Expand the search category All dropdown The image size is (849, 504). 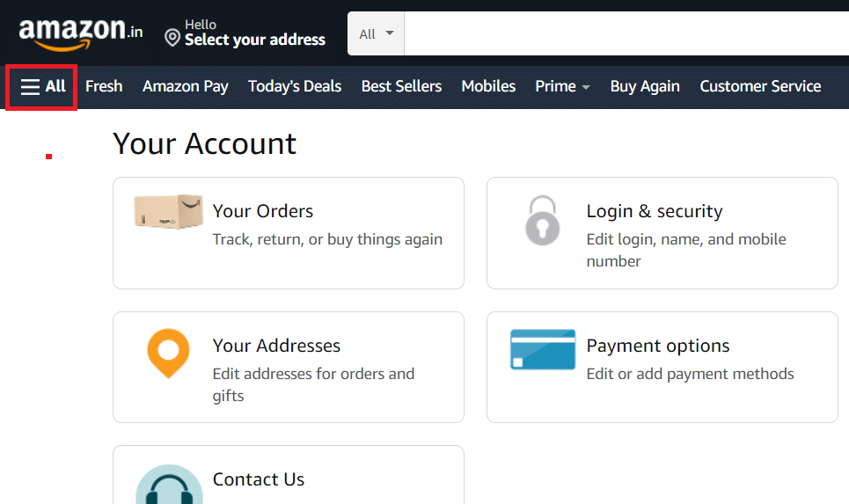point(376,34)
